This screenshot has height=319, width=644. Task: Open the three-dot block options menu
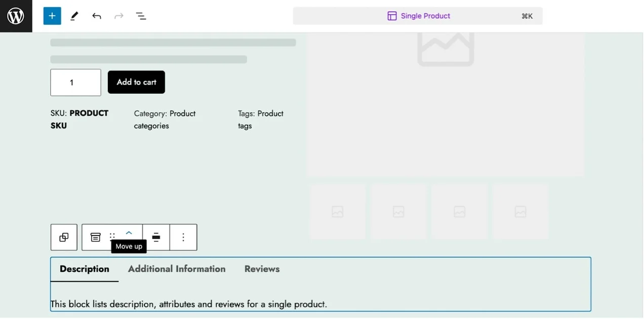tap(183, 237)
